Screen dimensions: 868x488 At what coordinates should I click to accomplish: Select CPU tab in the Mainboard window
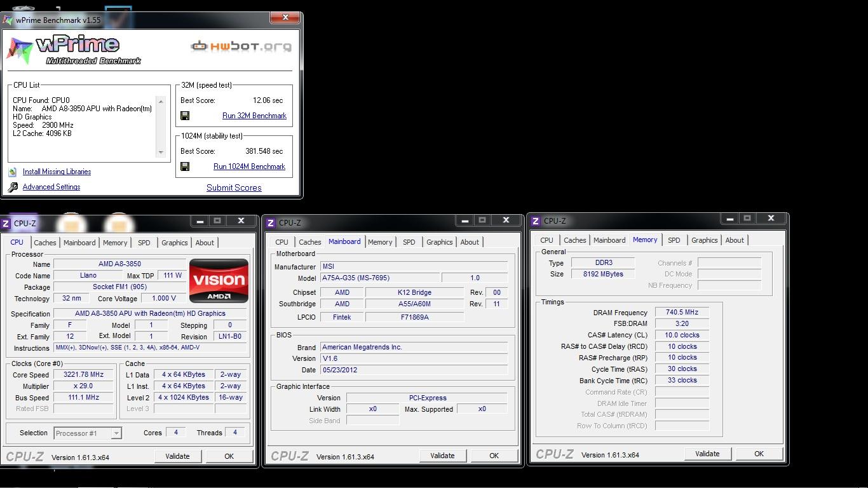point(281,242)
